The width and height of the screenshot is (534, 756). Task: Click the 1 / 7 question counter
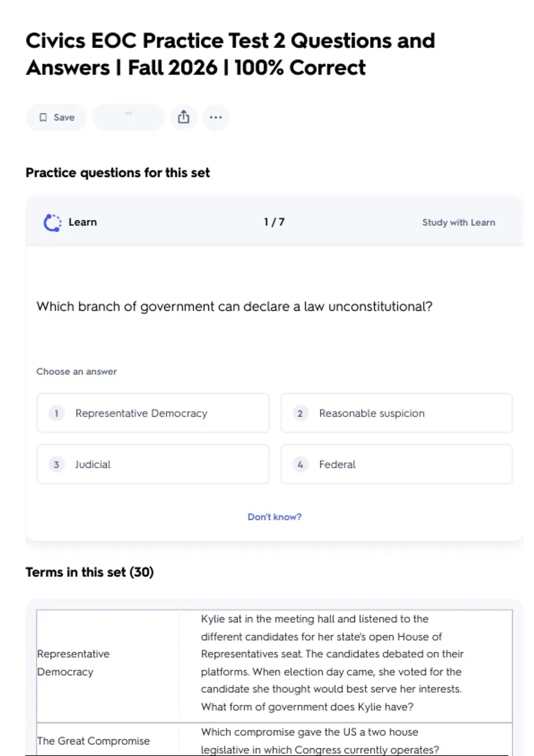tap(274, 222)
